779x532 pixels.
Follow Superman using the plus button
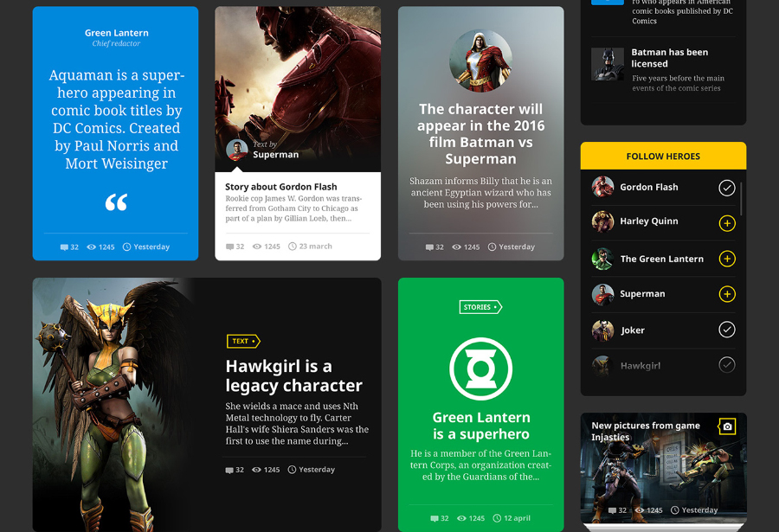pos(727,294)
